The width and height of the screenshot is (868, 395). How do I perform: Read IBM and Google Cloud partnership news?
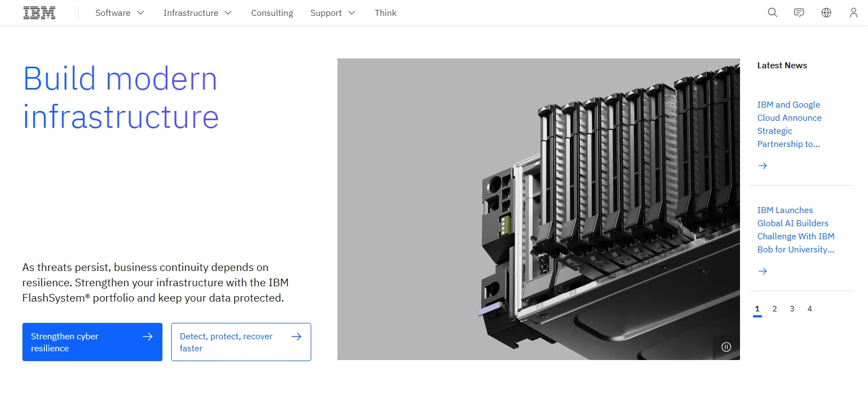(x=789, y=125)
